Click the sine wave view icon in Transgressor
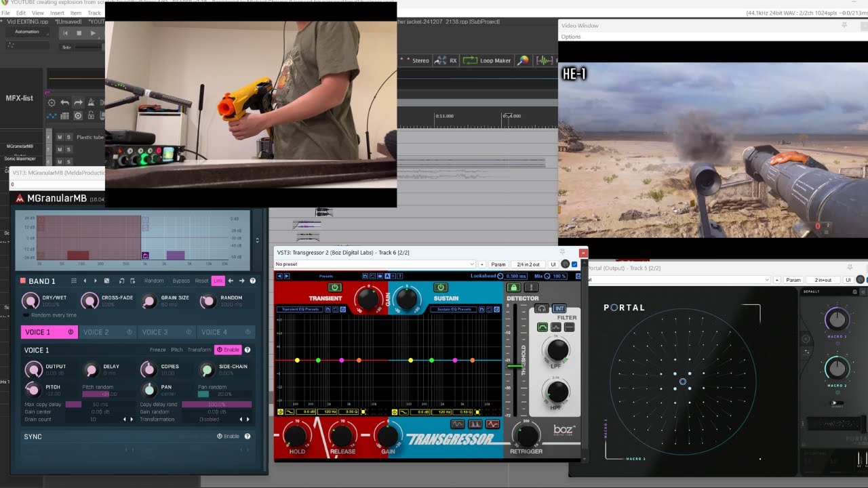868x488 pixels. tap(458, 424)
